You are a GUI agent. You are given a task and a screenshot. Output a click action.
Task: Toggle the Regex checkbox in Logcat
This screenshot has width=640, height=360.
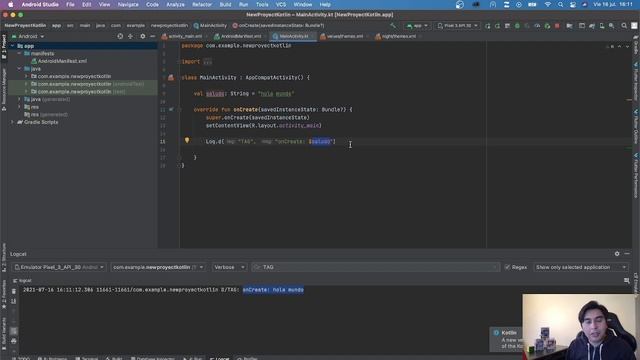coord(507,267)
